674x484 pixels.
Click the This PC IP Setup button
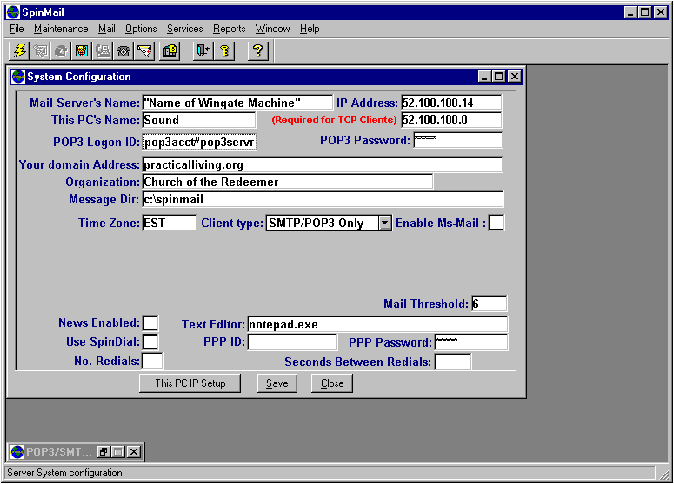click(x=190, y=383)
